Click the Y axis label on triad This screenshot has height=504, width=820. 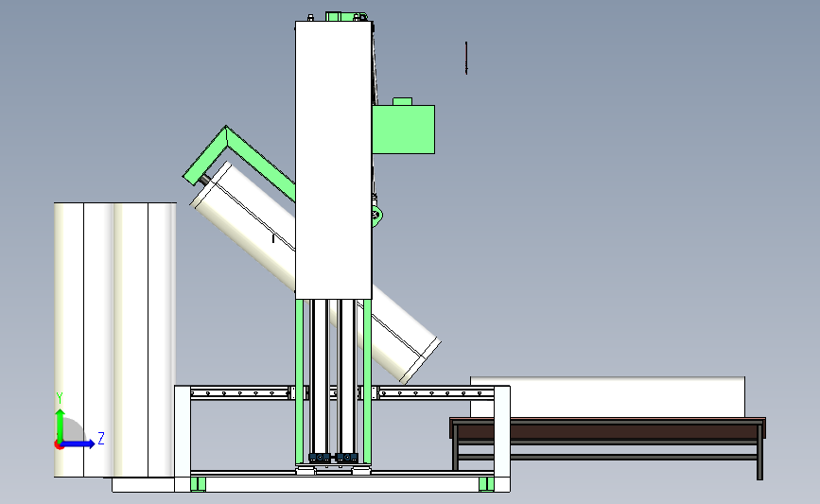(60, 399)
